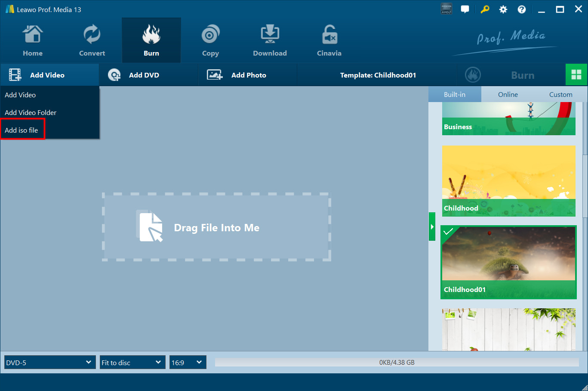Open the feedback chat bubble icon
The image size is (588, 391).
[x=465, y=9]
